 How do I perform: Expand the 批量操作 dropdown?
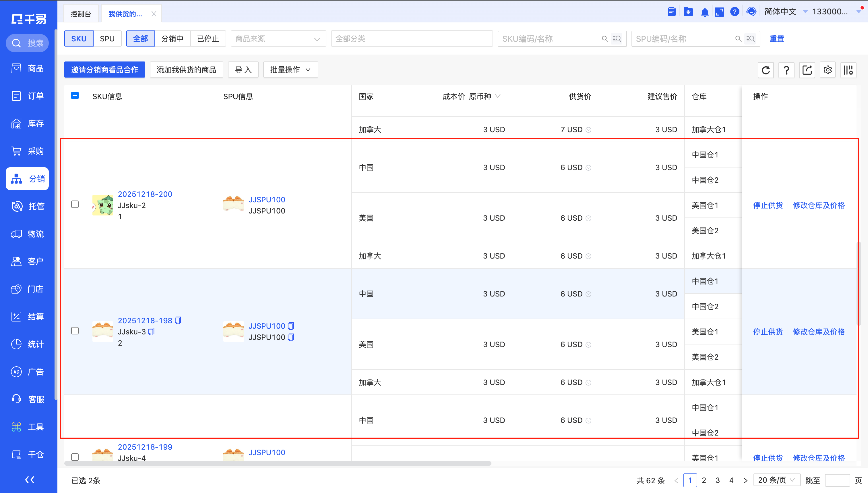[x=290, y=70]
